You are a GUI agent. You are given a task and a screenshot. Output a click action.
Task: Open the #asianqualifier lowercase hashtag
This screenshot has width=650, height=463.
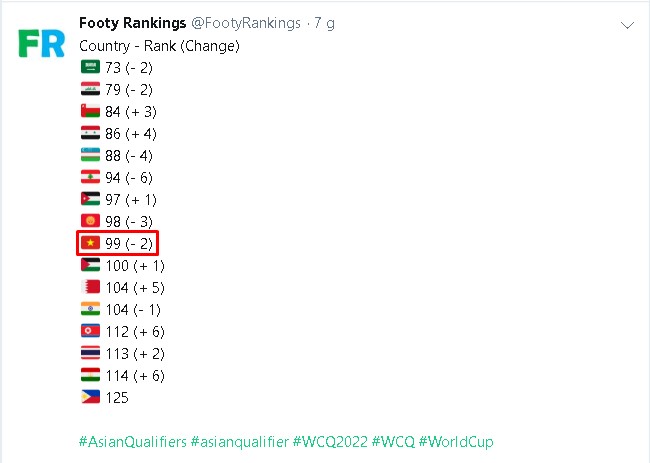[240, 442]
